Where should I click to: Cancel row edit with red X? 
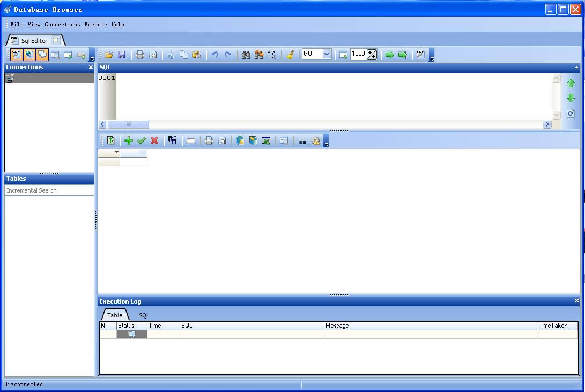(x=154, y=140)
